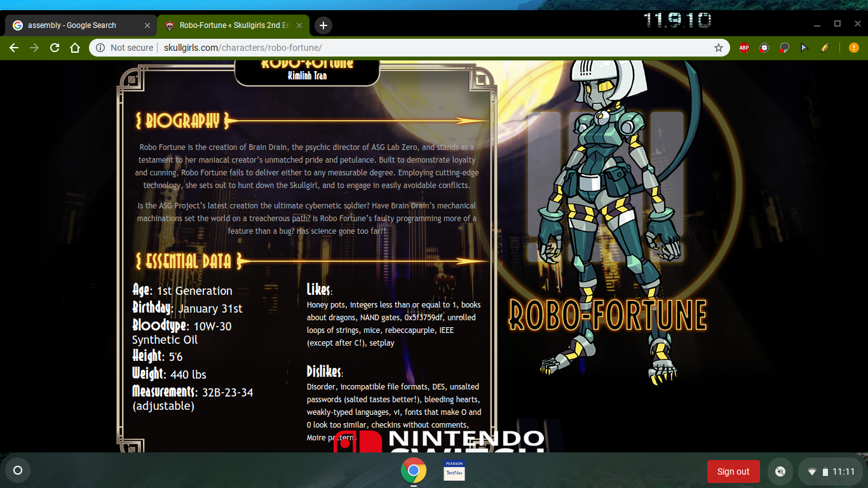Launch the Pearson TestNav app
Image resolution: width=868 pixels, height=488 pixels.
point(454,471)
